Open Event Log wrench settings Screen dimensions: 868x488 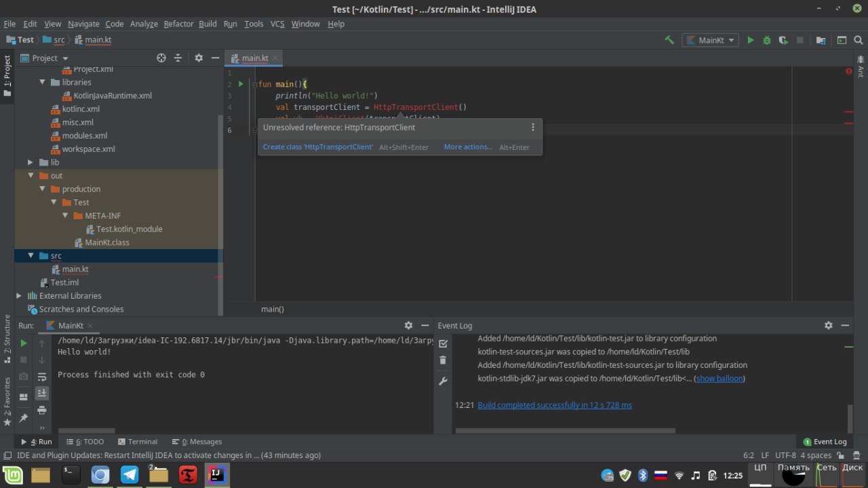[x=443, y=381]
